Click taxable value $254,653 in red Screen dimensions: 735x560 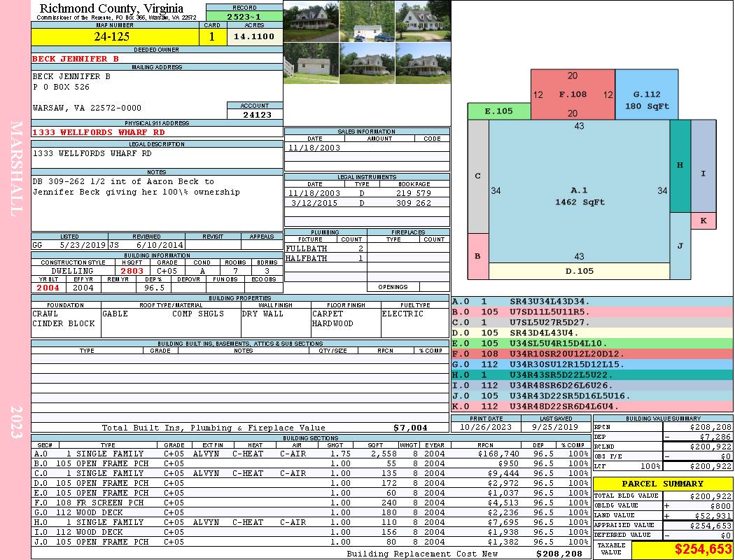(x=703, y=549)
